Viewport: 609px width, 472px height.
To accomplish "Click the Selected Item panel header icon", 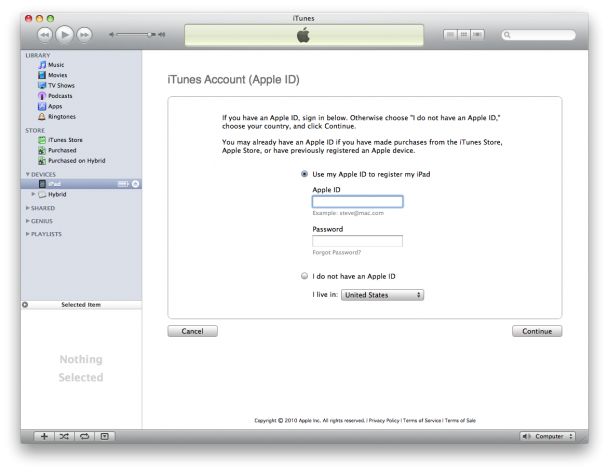I will [25, 305].
